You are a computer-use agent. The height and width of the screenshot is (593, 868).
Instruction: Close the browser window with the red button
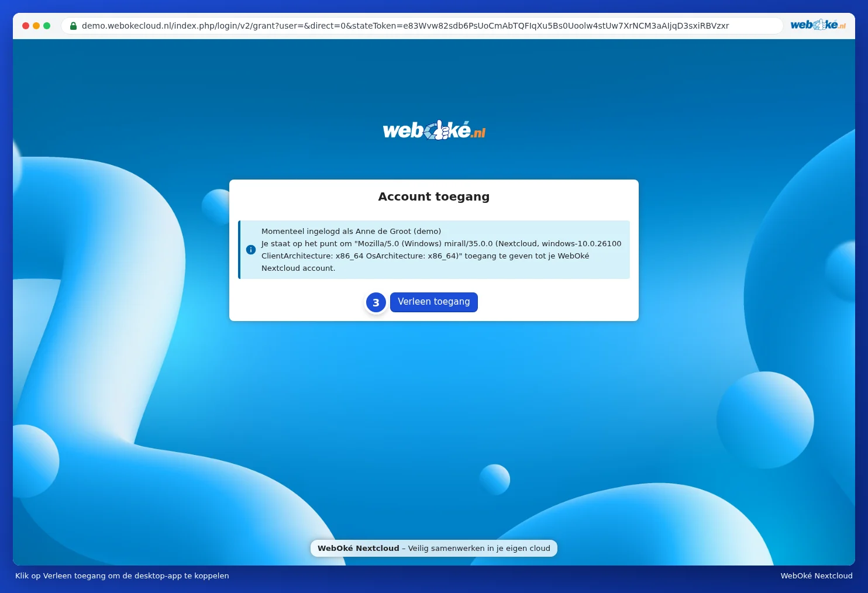pyautogui.click(x=26, y=26)
